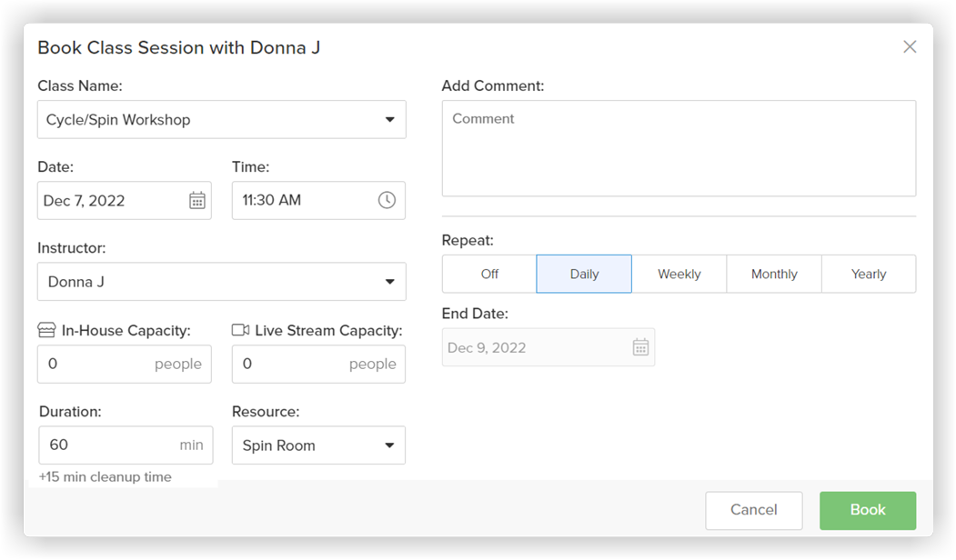Image resolution: width=956 pixels, height=560 pixels.
Task: Click the End Date calendar icon
Action: click(640, 347)
